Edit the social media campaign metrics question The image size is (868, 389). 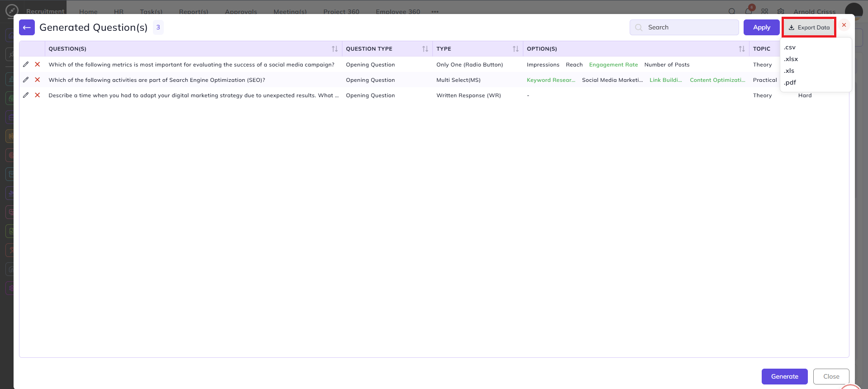(26, 65)
